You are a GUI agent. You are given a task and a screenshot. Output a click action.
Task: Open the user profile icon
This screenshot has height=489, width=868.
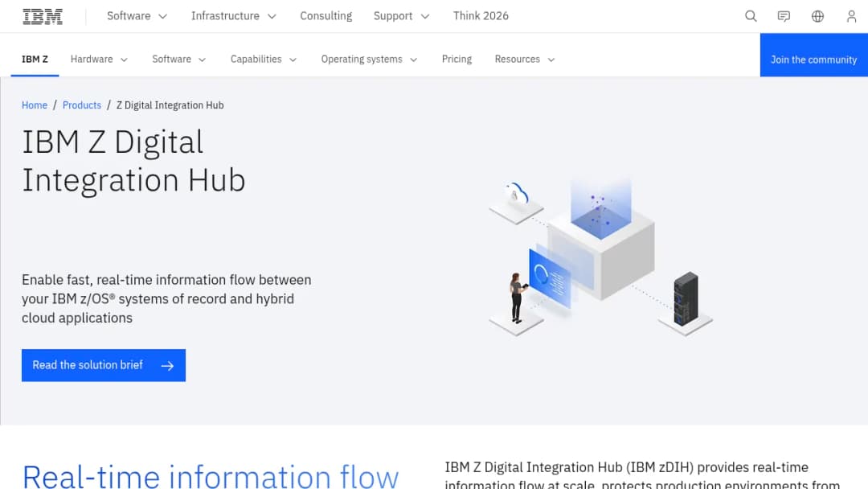click(851, 16)
